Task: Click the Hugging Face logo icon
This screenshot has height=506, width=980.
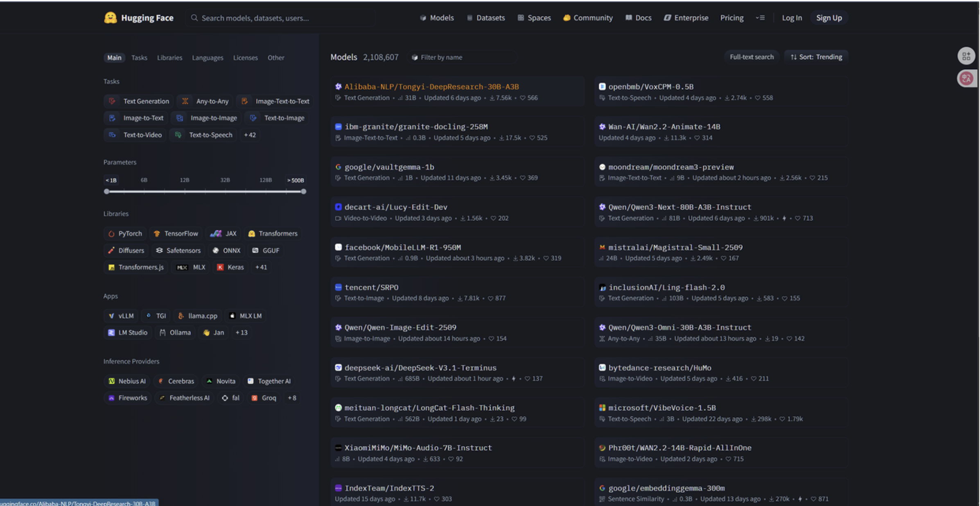Action: [110, 18]
